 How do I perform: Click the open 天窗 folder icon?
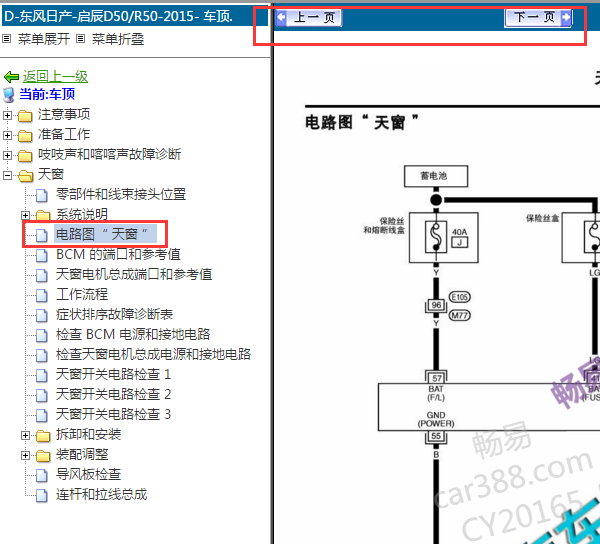26,176
